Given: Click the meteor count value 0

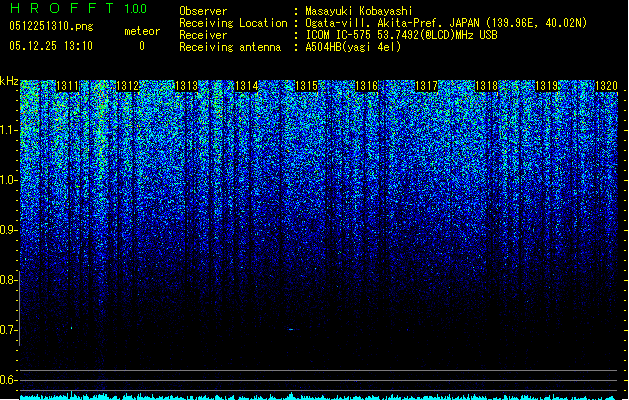Looking at the screenshot, I should (x=142, y=46).
